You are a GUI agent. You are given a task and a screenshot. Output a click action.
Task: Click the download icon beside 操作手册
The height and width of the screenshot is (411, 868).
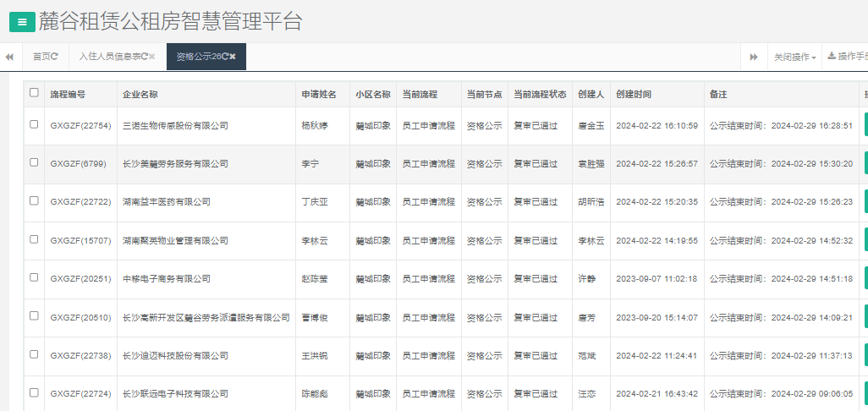832,56
